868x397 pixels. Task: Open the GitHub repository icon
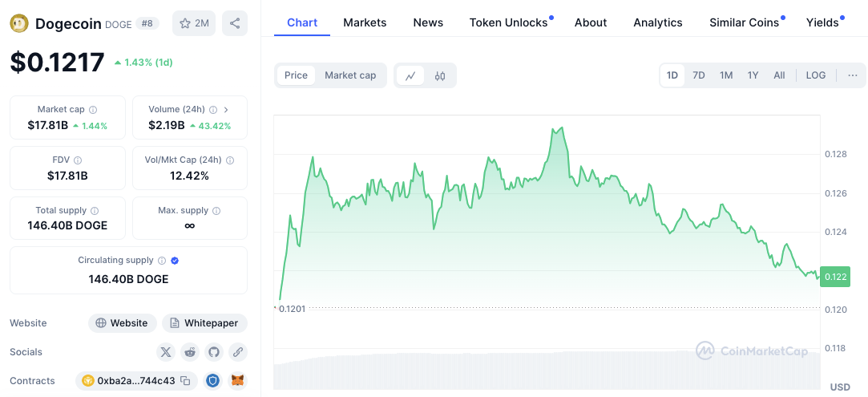click(x=213, y=351)
